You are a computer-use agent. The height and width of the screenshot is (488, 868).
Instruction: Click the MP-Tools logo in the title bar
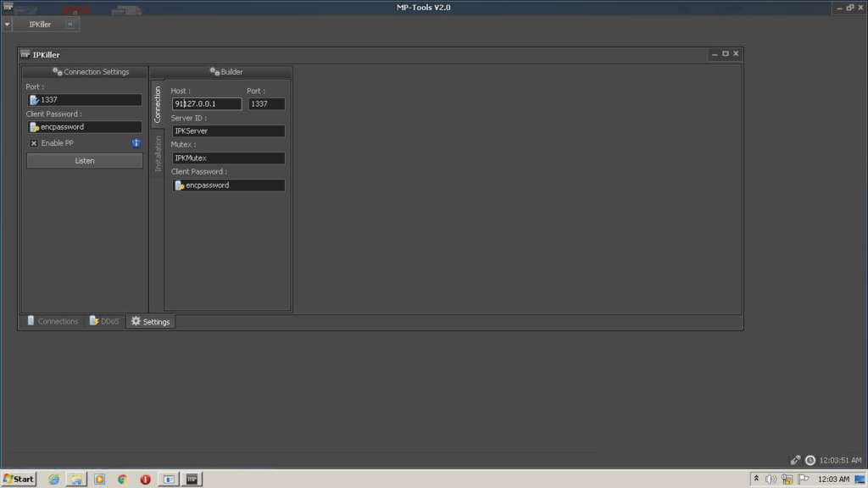point(8,6)
